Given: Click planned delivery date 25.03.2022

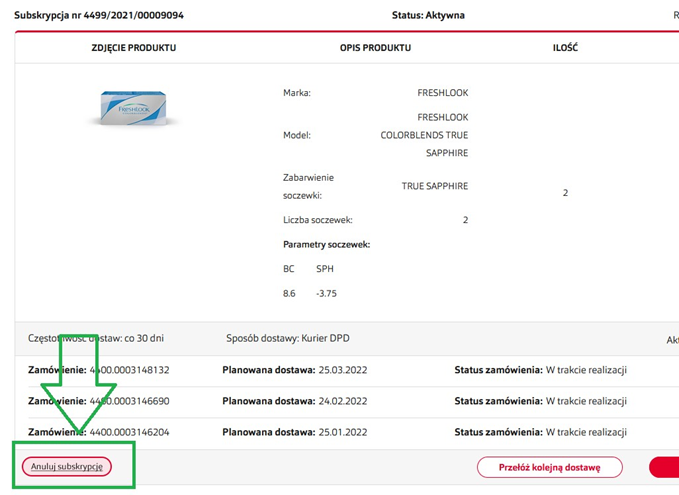Looking at the screenshot, I should pyautogui.click(x=343, y=370).
